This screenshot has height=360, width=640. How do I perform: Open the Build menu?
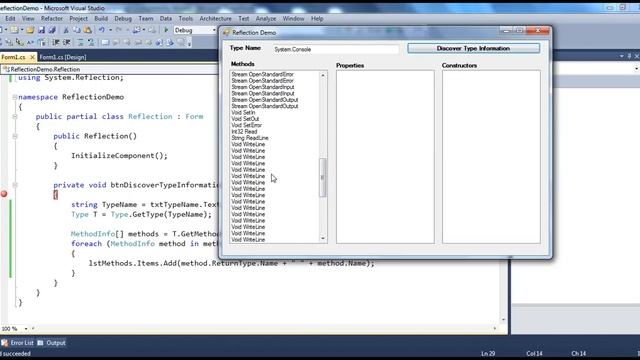(101, 19)
